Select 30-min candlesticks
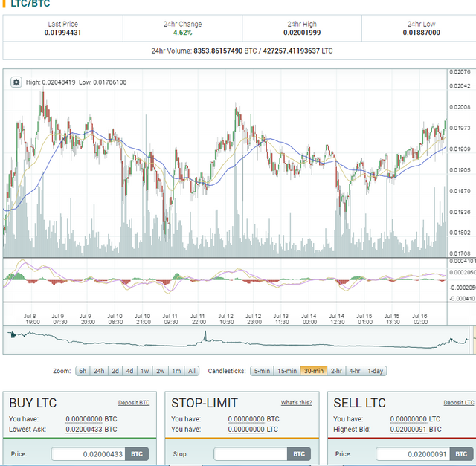The height and width of the screenshot is (466, 476). 314,371
